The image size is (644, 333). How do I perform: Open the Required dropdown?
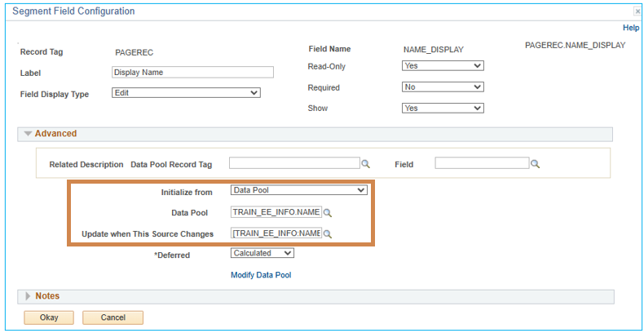pyautogui.click(x=443, y=87)
